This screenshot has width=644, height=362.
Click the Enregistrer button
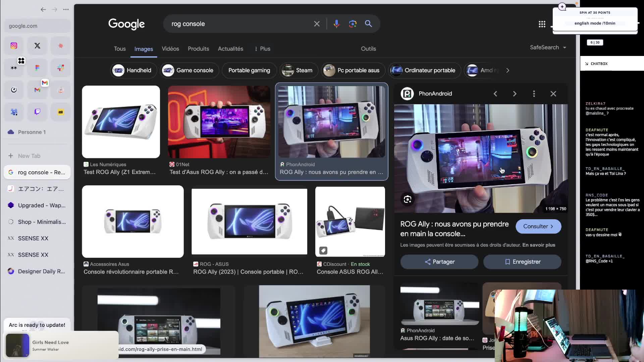(x=522, y=262)
